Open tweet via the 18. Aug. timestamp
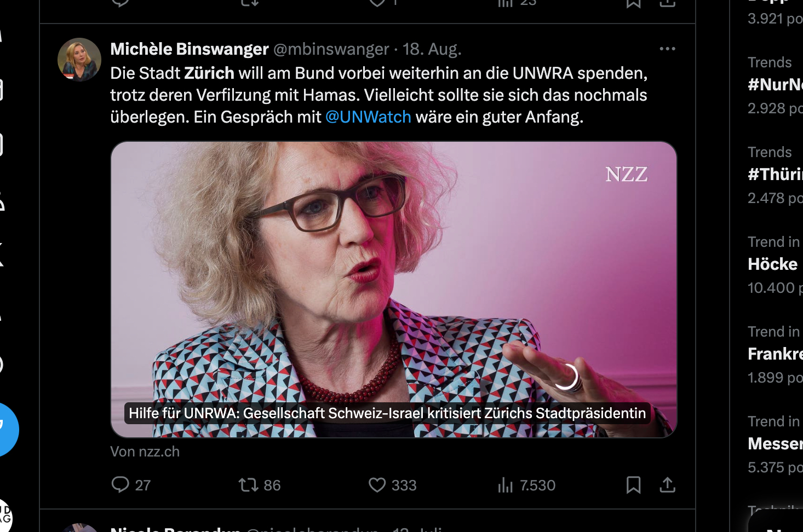This screenshot has height=532, width=803. coord(432,49)
